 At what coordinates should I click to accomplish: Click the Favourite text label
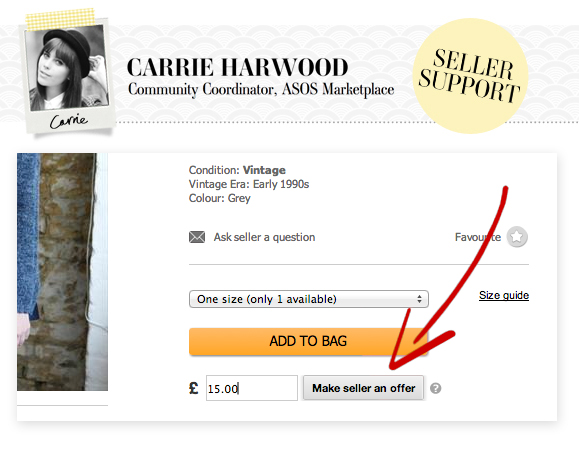point(478,237)
